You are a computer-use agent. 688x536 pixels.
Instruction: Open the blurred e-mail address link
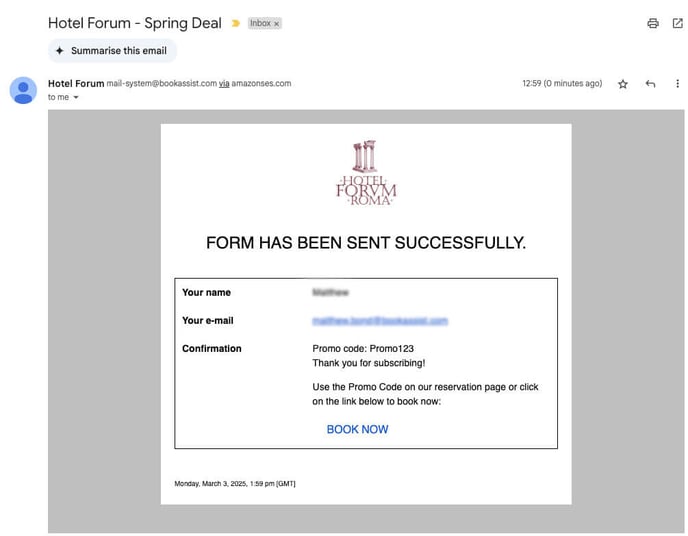point(379,321)
